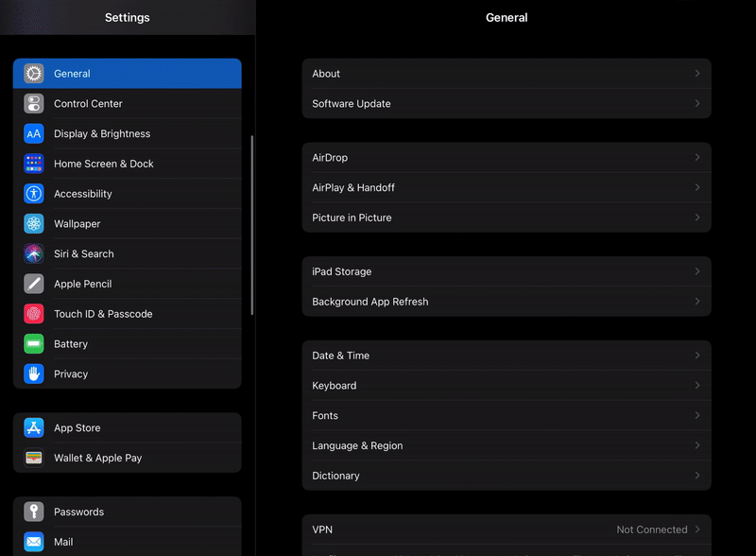Open the Background App Refresh chevron
The height and width of the screenshot is (556, 756).
click(697, 301)
